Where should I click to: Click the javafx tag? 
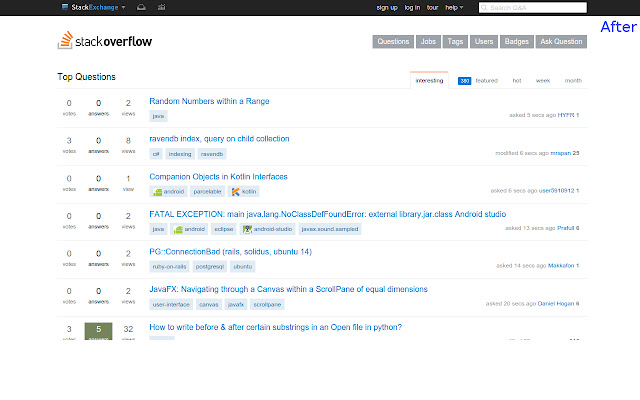[236, 304]
